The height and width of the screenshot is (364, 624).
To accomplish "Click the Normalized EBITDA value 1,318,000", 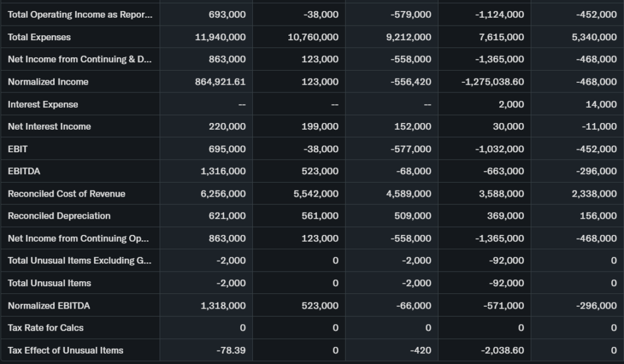I will pyautogui.click(x=223, y=306).
